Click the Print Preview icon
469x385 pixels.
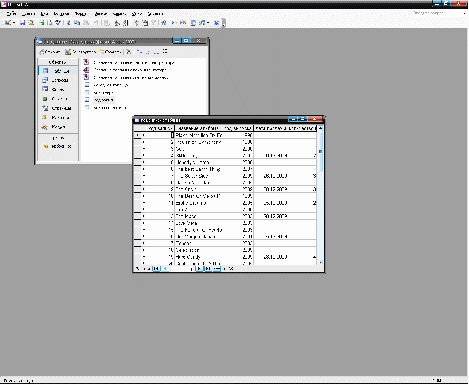tap(50, 23)
